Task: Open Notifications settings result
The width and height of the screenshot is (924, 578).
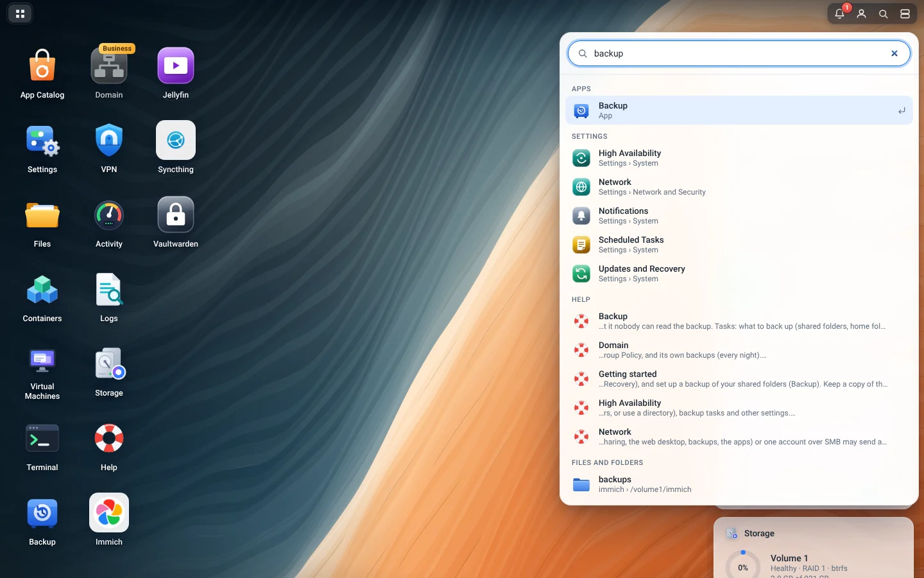Action: (739, 216)
